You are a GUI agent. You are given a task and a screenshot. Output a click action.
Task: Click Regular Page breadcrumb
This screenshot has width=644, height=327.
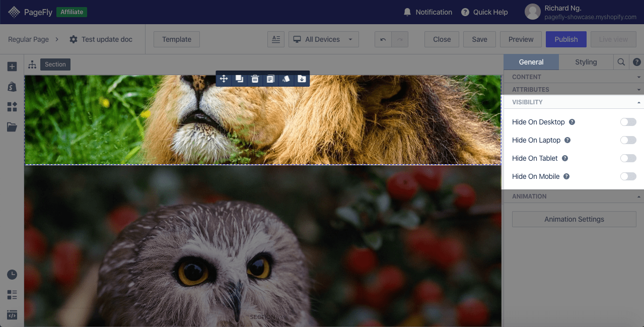pos(28,39)
